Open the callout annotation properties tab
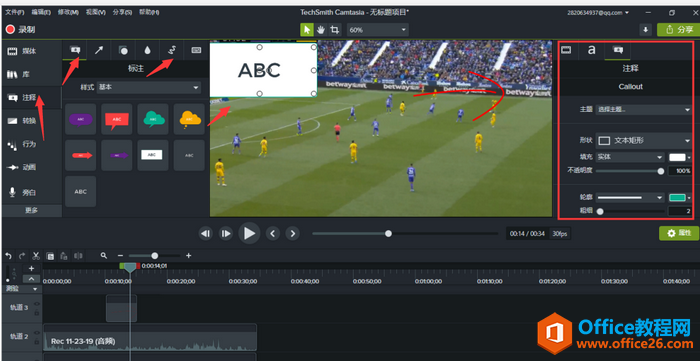 (618, 50)
